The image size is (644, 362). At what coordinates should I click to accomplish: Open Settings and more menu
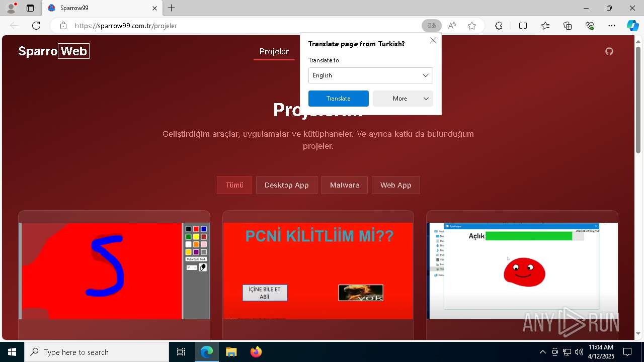(x=612, y=26)
